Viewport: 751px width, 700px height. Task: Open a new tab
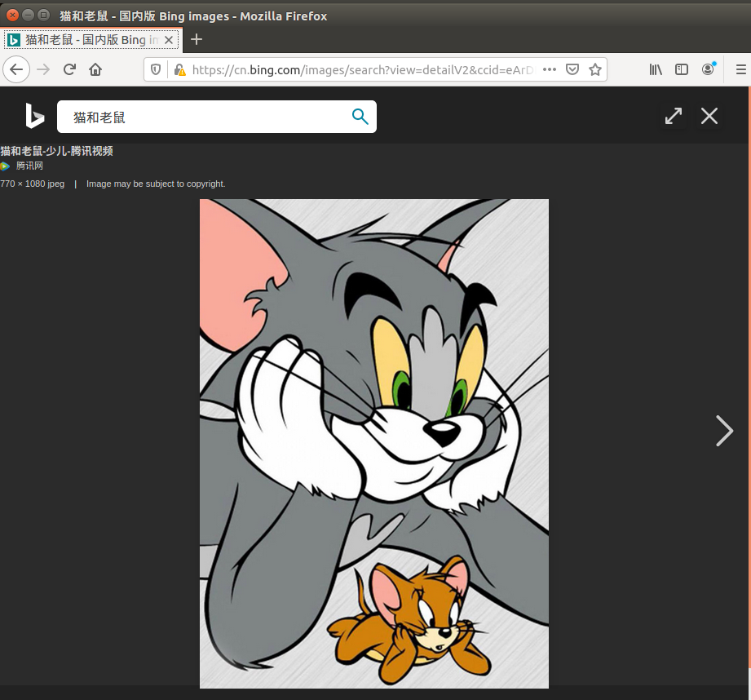[x=197, y=39]
